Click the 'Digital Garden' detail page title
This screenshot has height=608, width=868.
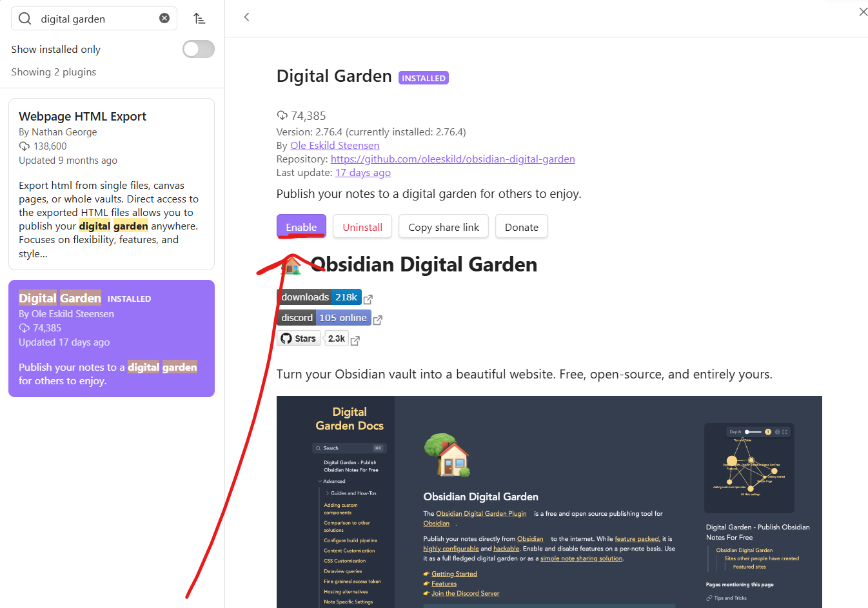coord(334,76)
